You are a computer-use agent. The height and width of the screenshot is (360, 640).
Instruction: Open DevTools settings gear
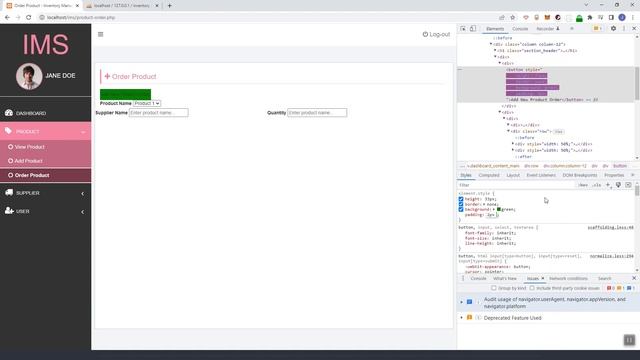613,29
